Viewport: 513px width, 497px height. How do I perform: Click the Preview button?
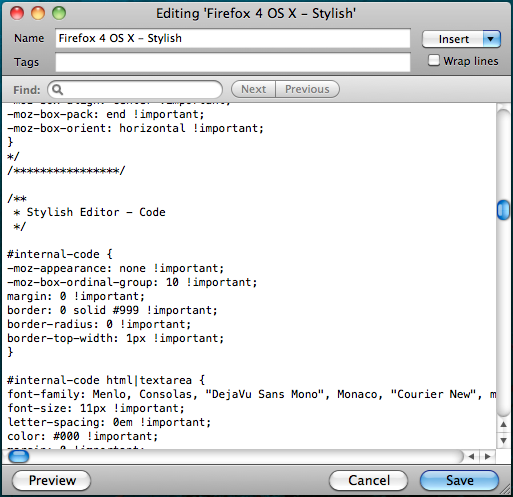(x=52, y=480)
